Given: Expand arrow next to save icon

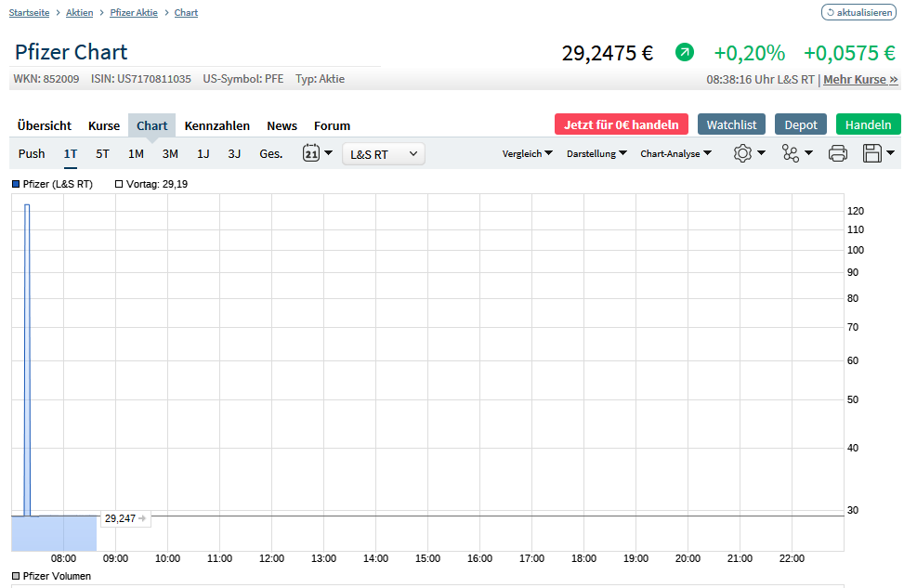Looking at the screenshot, I should [891, 153].
